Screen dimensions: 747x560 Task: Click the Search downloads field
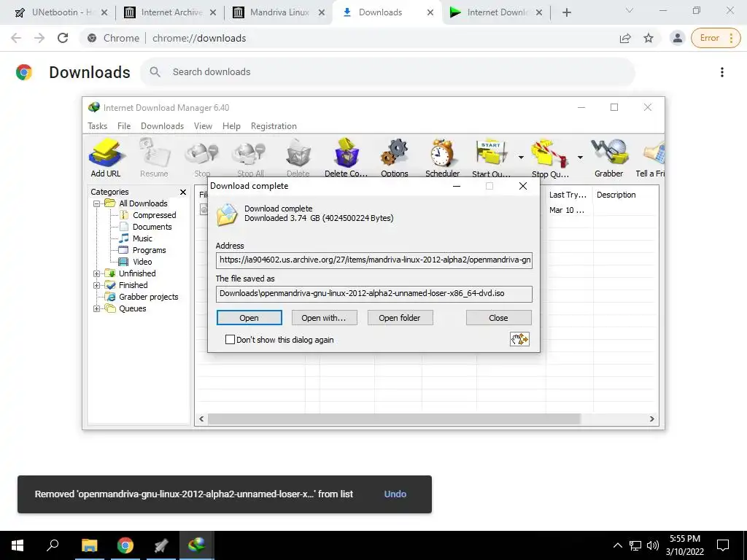click(x=388, y=72)
